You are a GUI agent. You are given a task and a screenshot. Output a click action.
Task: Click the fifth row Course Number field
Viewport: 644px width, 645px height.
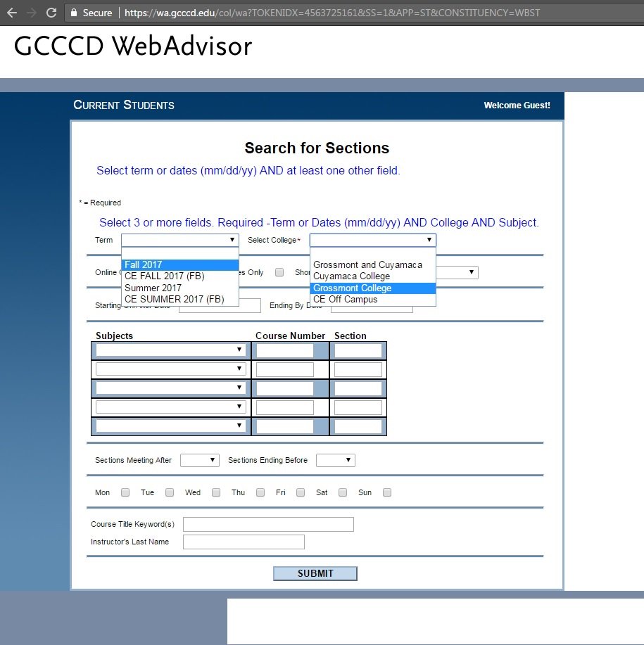(285, 426)
